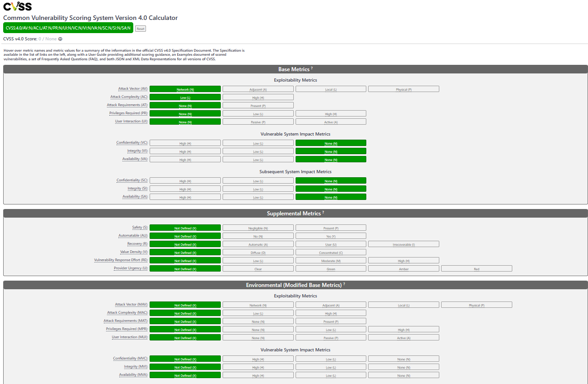The height and width of the screenshot is (384, 588).
Task: Open the Integrity (MVI) metric link
Action: 136,367
